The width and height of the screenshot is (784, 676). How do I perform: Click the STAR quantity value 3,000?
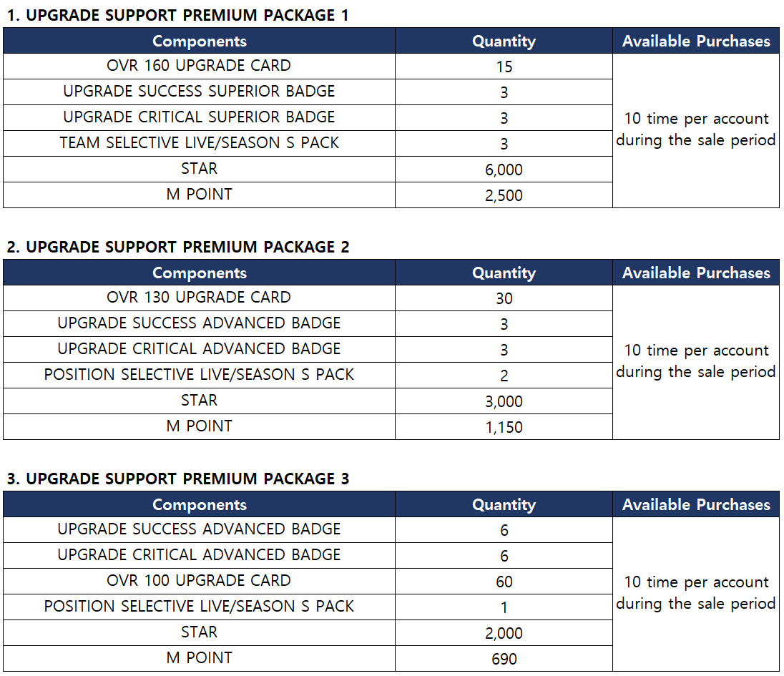point(504,401)
